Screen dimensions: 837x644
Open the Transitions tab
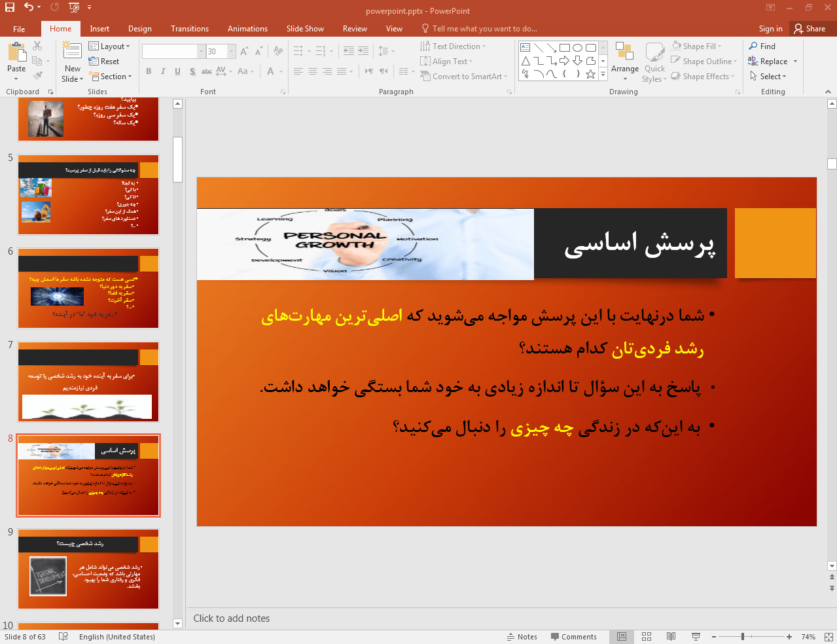point(190,29)
